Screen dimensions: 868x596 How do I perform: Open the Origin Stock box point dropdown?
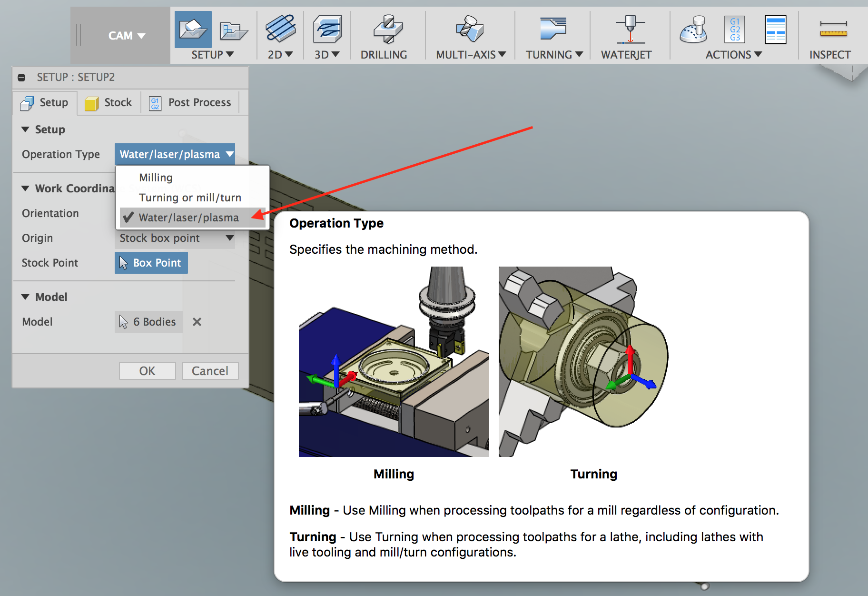tap(175, 238)
